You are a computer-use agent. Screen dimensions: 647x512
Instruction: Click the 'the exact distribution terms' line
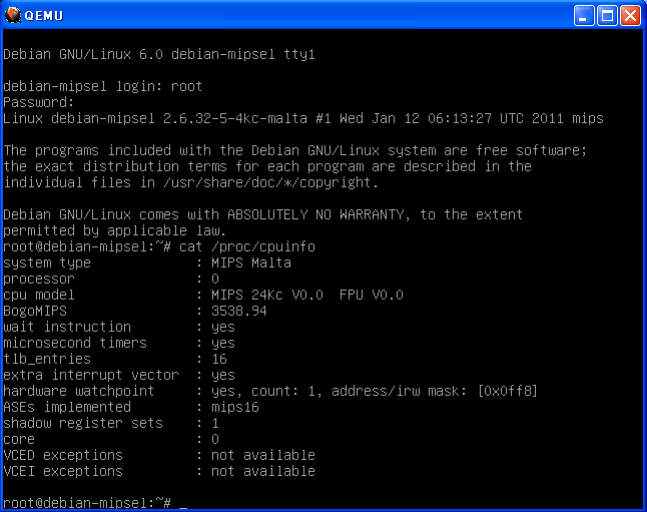(267, 166)
